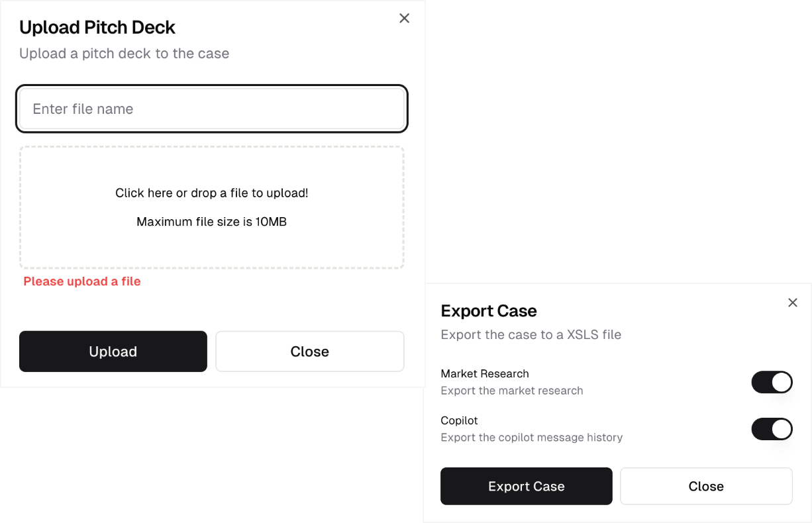This screenshot has width=812, height=523.
Task: Click 'Export the market research' description
Action: [511, 391]
